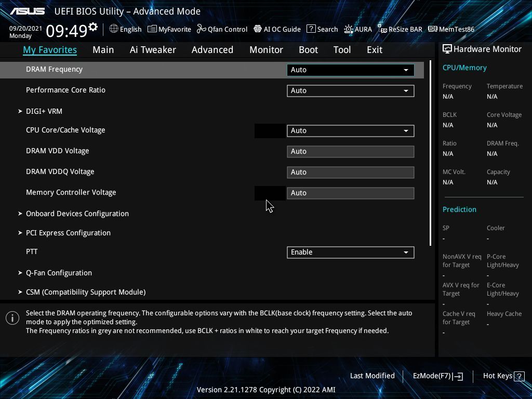This screenshot has width=532, height=399.
Task: Open Performance Core Ratio dropdown
Action: (351, 90)
